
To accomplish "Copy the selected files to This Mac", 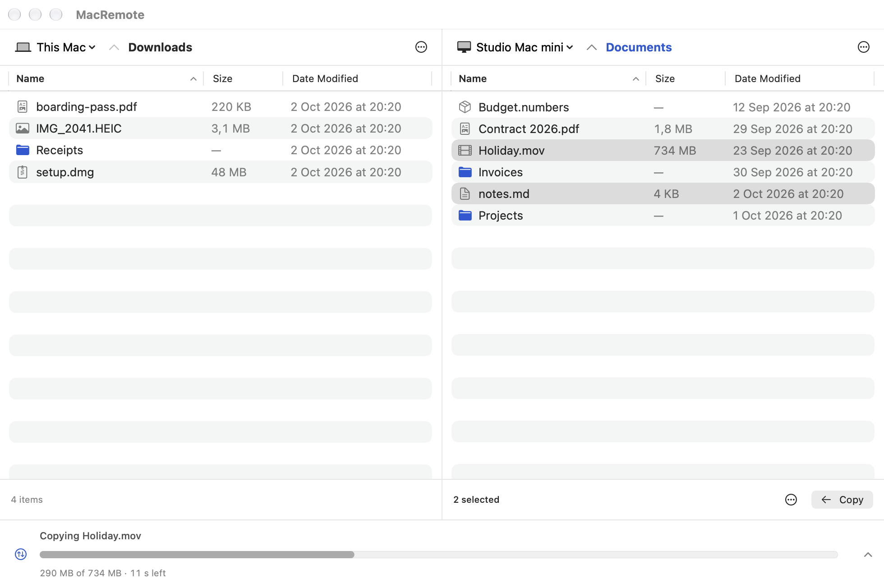I will (842, 500).
